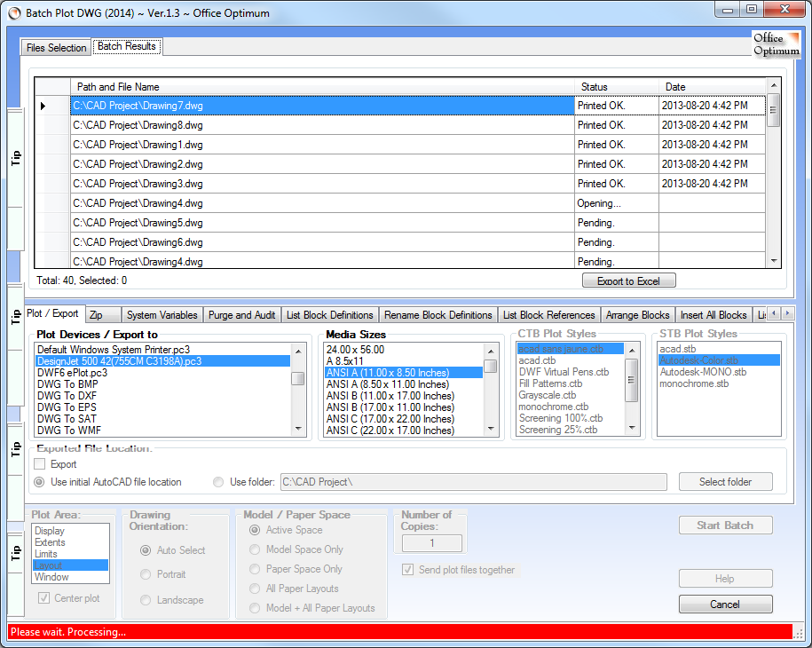
Task: Click Export to Excel button
Action: pos(628,281)
